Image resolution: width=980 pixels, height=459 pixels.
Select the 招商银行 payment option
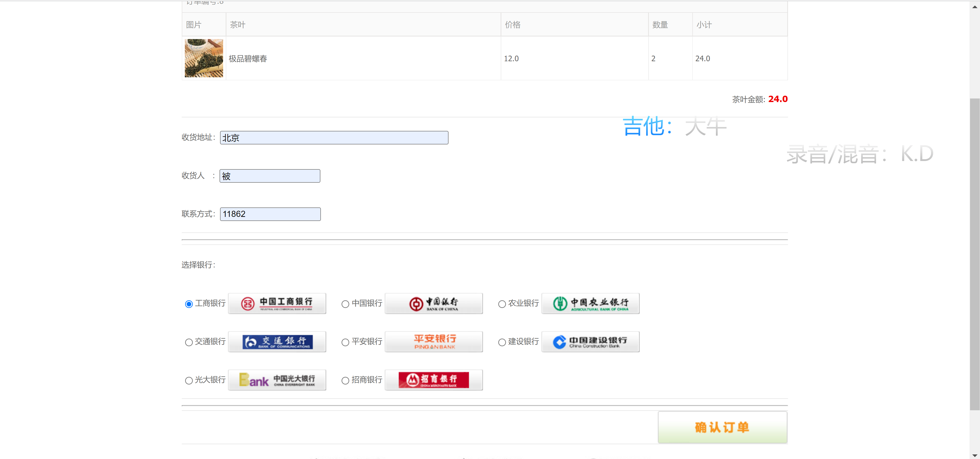pyautogui.click(x=345, y=380)
